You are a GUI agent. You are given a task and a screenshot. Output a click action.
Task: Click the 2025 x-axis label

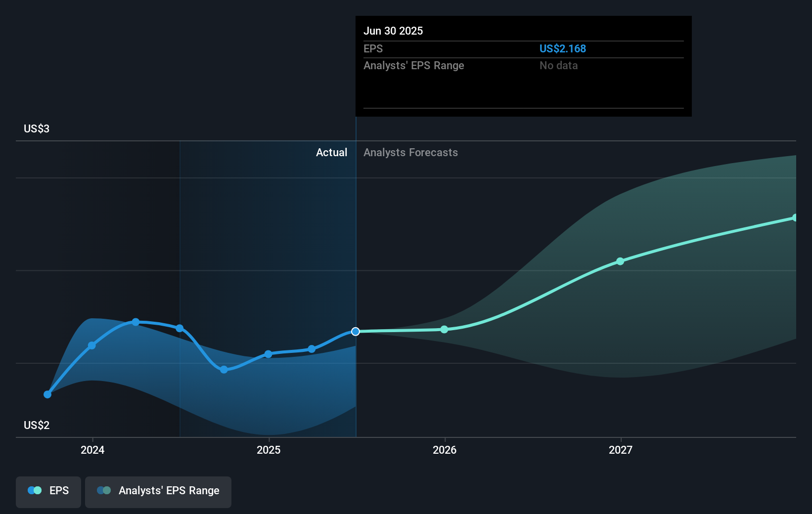tap(269, 450)
